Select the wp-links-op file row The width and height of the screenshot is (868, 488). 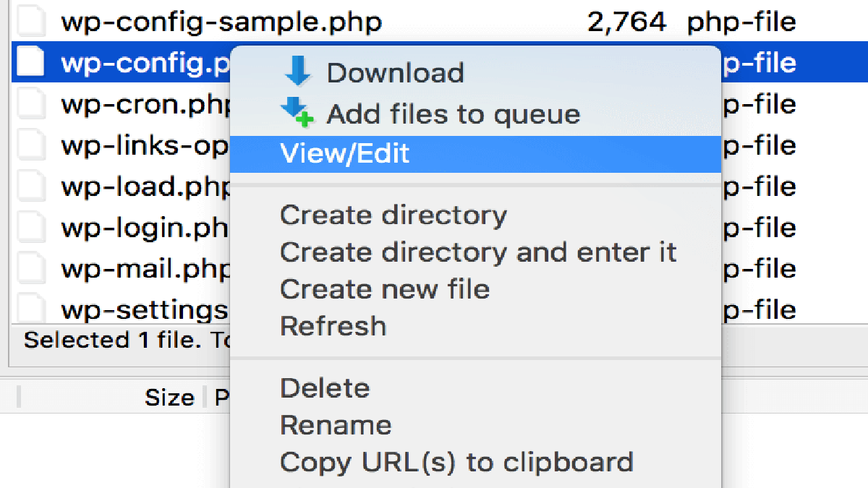pyautogui.click(x=122, y=146)
